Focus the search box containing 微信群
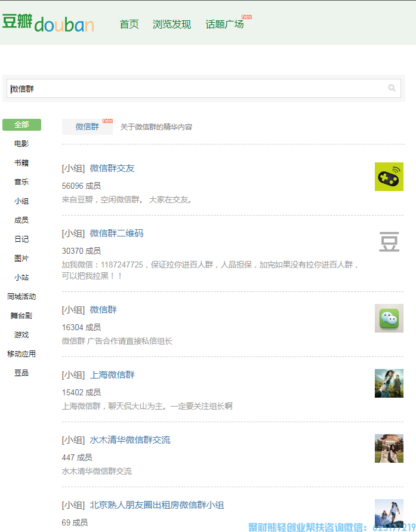This screenshot has width=416, height=532. pos(204,88)
